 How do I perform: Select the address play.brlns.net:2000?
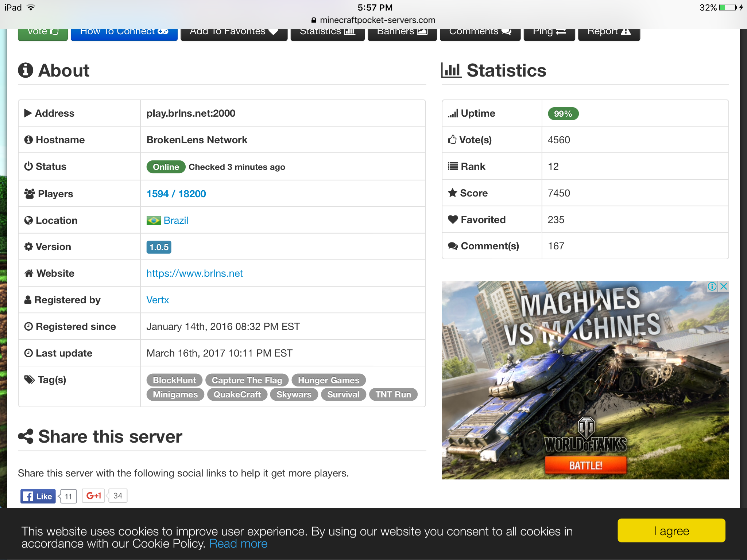point(191,113)
